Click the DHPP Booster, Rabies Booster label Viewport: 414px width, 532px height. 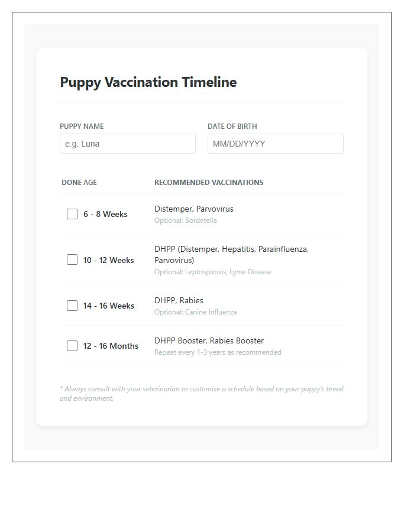(x=209, y=340)
